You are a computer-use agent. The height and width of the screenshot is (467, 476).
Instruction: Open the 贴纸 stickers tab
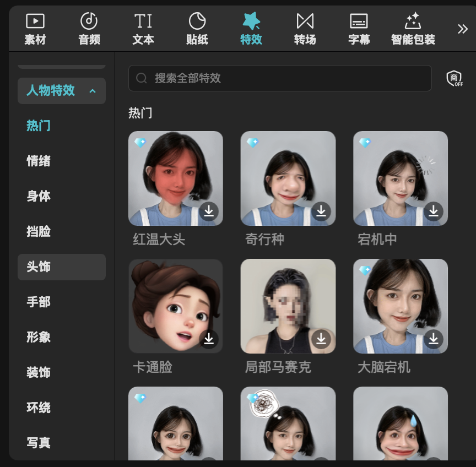pyautogui.click(x=197, y=29)
